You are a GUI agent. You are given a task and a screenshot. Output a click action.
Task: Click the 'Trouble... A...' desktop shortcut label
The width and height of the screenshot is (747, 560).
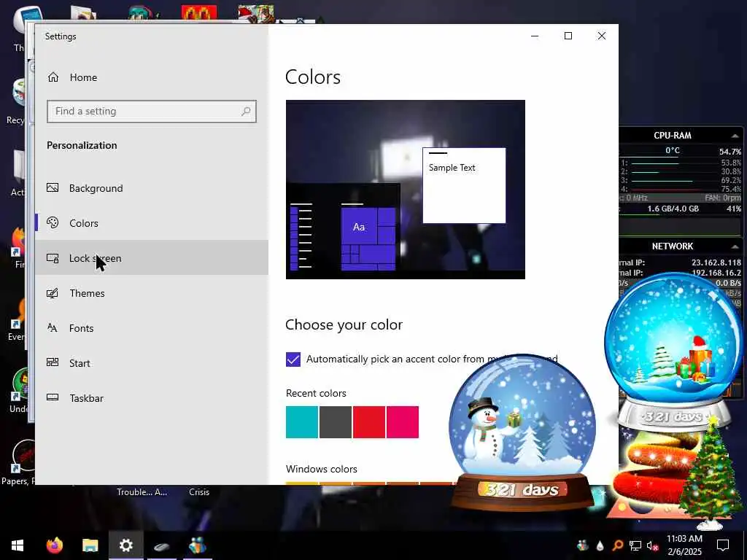coord(142,492)
